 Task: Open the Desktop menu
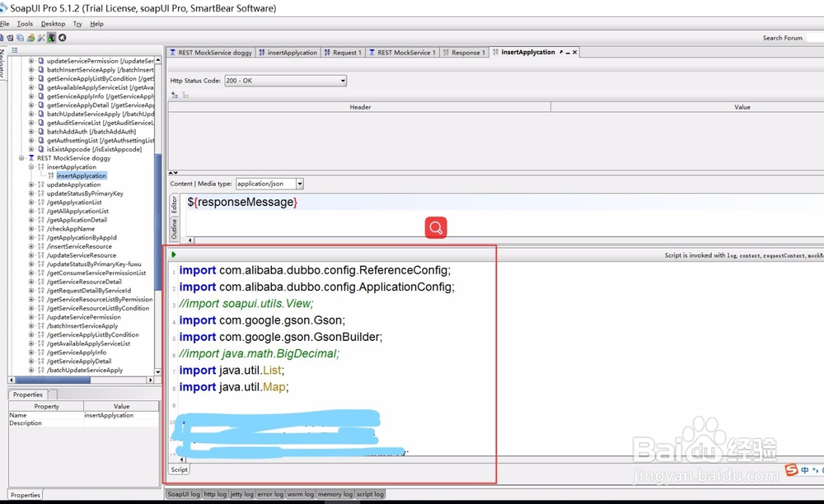coord(53,24)
